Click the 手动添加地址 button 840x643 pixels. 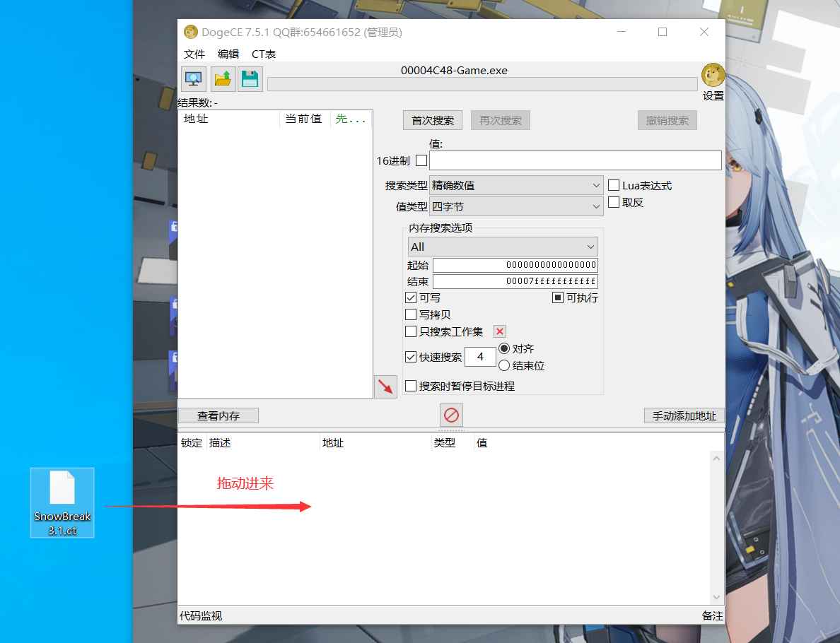(x=683, y=415)
